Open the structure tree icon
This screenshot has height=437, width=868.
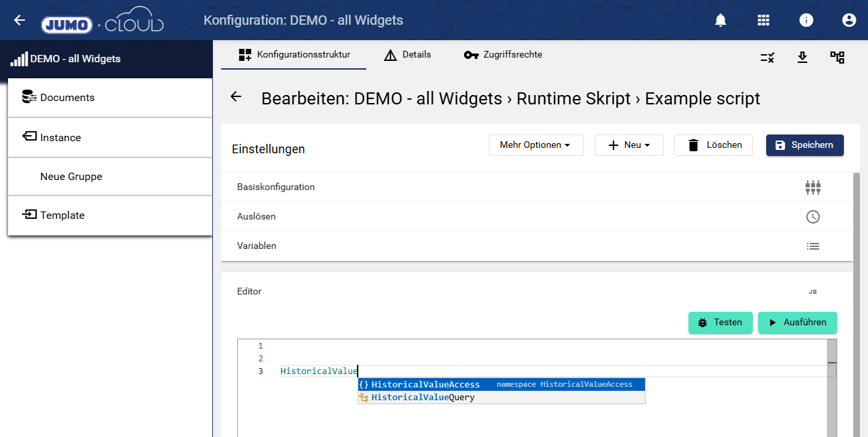click(837, 58)
